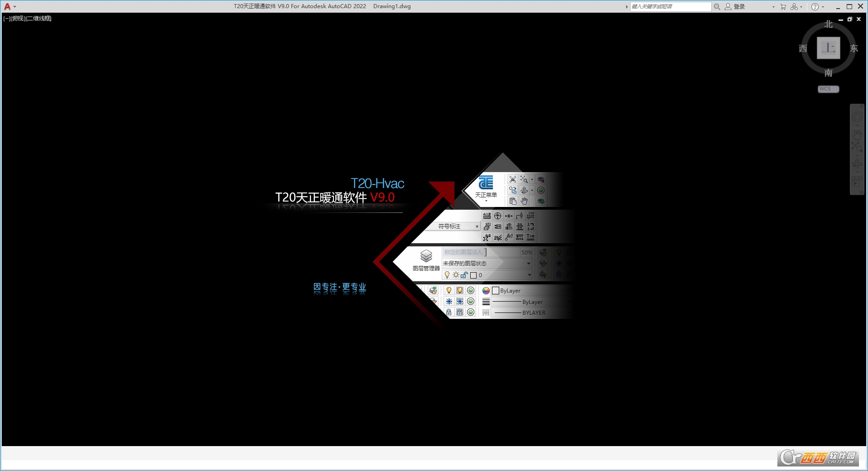The width and height of the screenshot is (868, 471).
Task: Expand the Orbit tool dropdown arrow
Action: click(857, 172)
